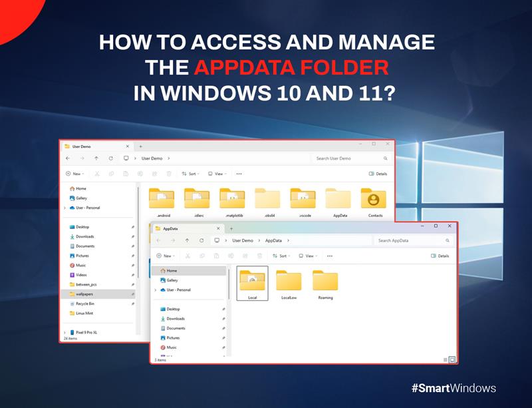Image resolution: width=532 pixels, height=408 pixels.
Task: Open the Roaming folder in AppData
Action: (x=325, y=282)
